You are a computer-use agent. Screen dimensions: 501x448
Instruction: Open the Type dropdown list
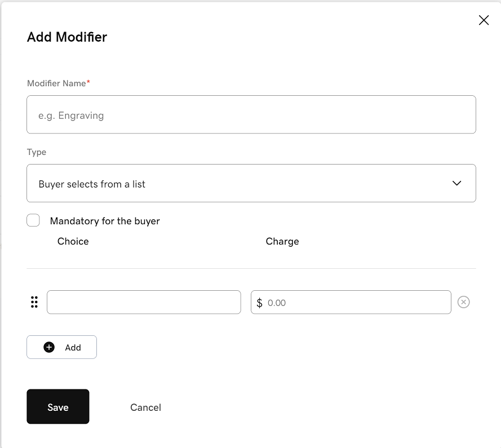pos(251,183)
